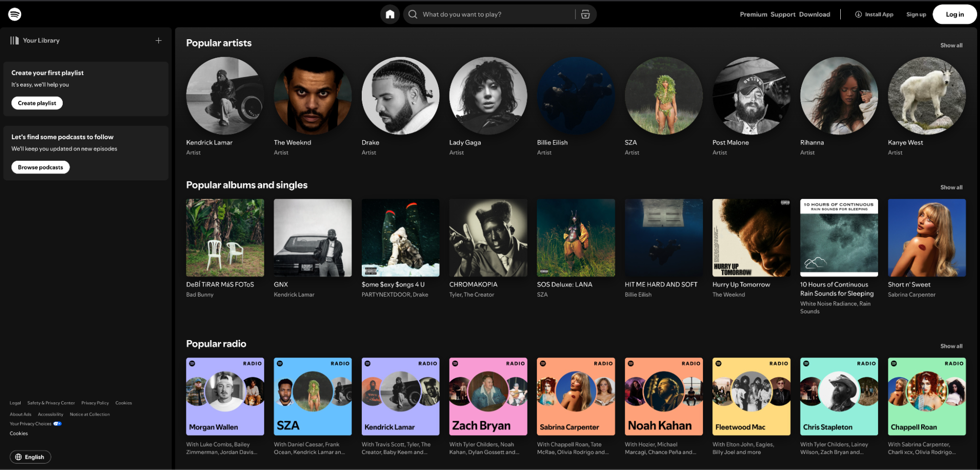Open The Weeknd artist portrait
The height and width of the screenshot is (470, 980).
tap(313, 96)
